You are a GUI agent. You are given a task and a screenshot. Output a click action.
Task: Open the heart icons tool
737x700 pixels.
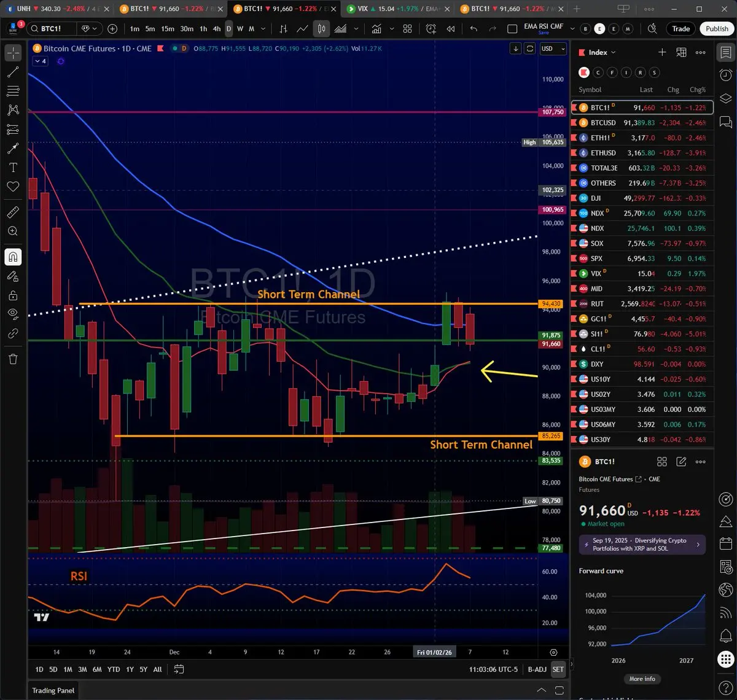(13, 186)
